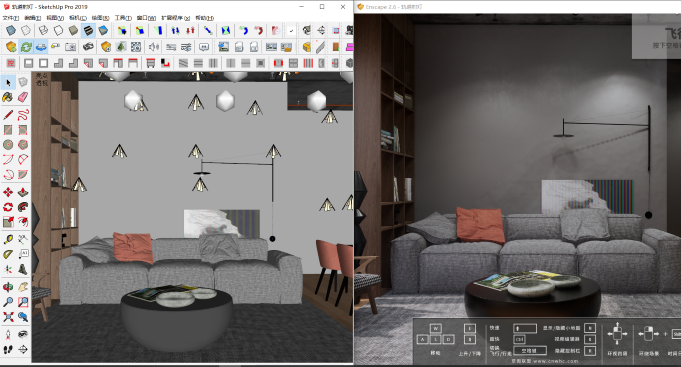
Task: Select the Rotate tool
Action: tap(8, 207)
